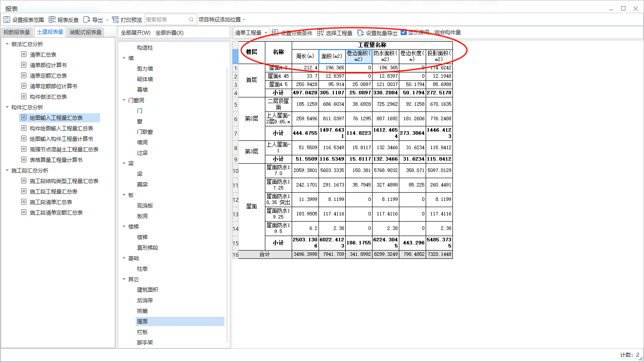Open the 导出 dropdown arrow
The width and height of the screenshot is (644, 362).
click(x=107, y=20)
